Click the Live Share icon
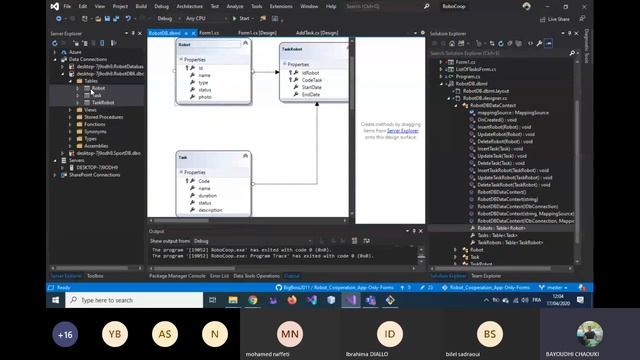 pos(542,19)
